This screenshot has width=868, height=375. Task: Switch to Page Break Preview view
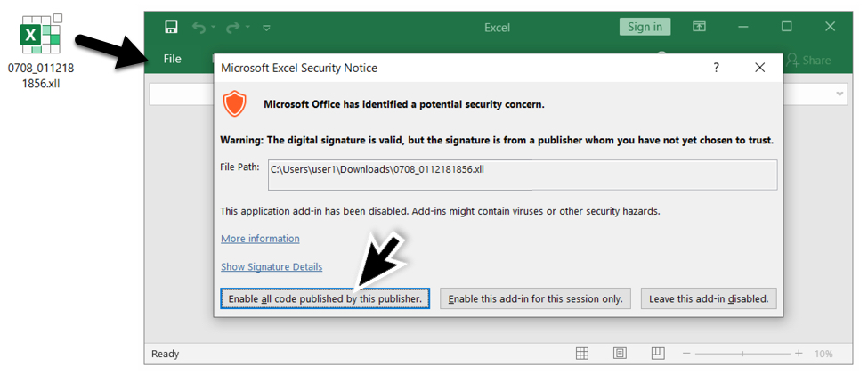click(x=657, y=354)
